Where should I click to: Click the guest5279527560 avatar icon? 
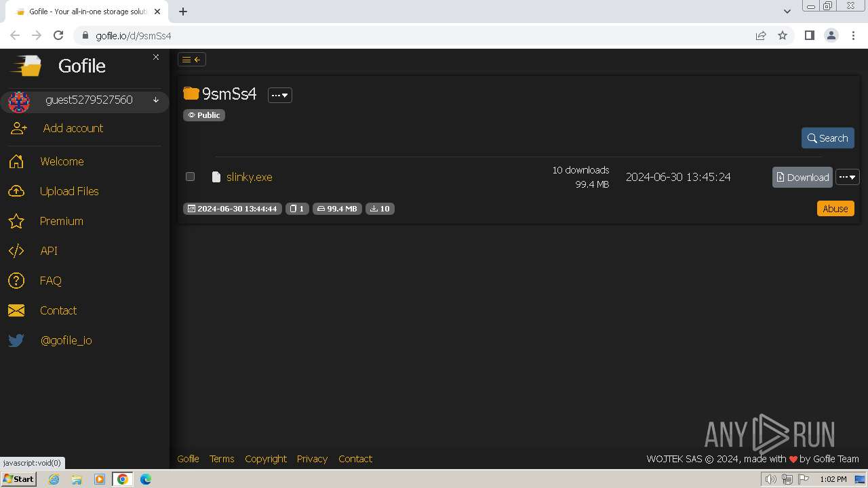pos(19,102)
